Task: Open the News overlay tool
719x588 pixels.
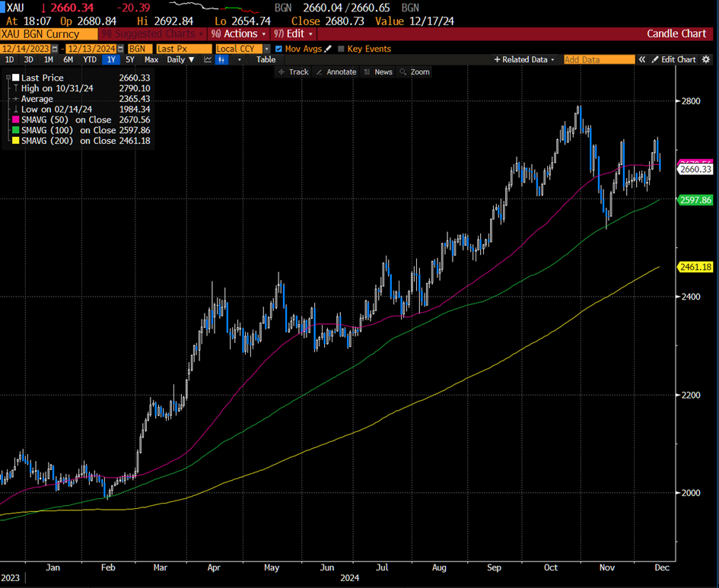Action: point(378,72)
